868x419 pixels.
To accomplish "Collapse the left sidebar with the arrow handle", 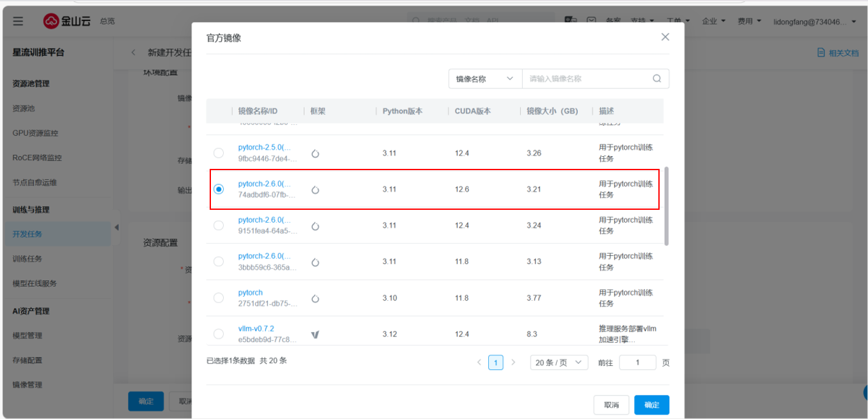I will (x=116, y=228).
